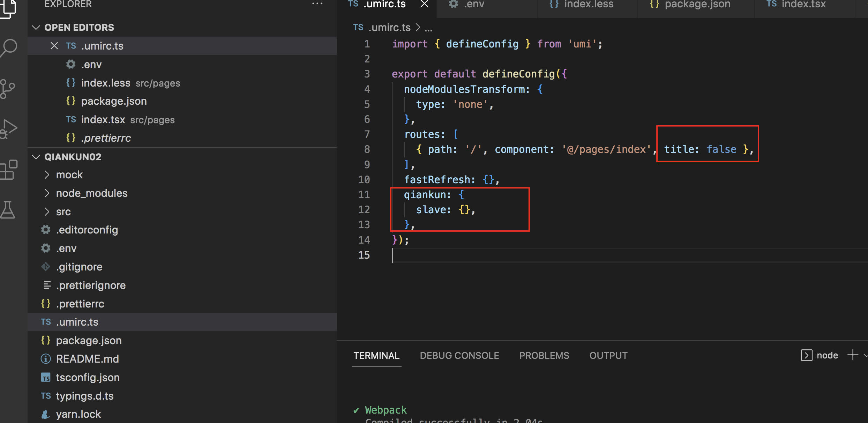Open the Testing flask view
Image resolution: width=868 pixels, height=423 pixels.
[8, 210]
